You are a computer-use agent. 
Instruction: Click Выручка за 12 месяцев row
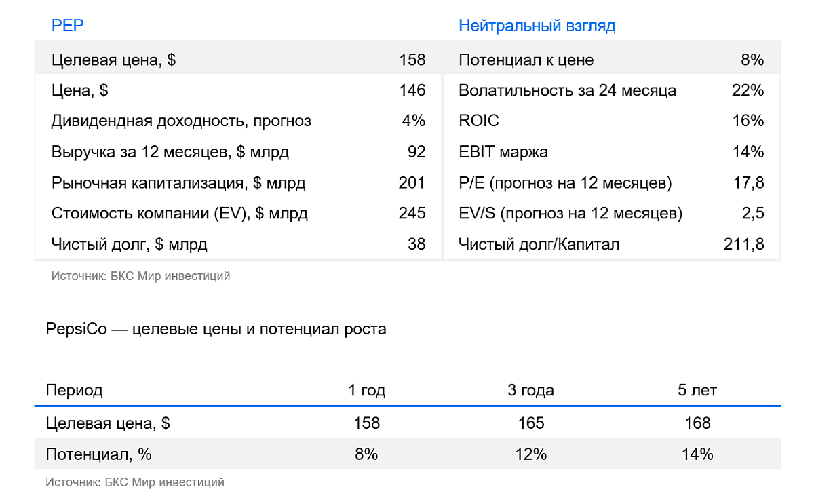238,152
